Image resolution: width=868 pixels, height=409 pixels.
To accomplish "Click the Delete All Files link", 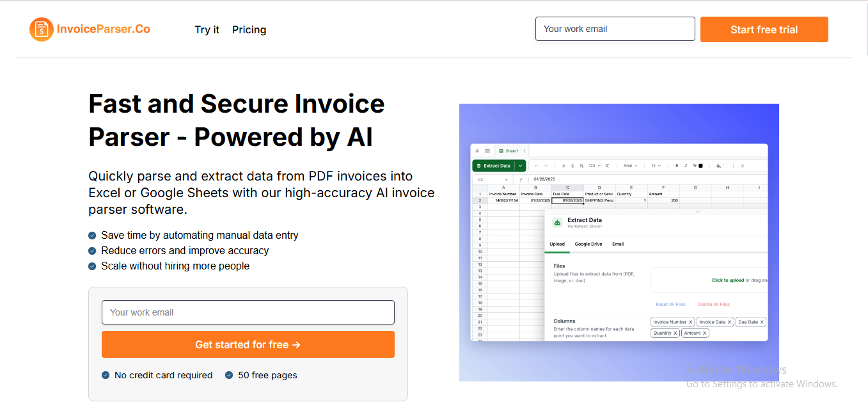I will pyautogui.click(x=714, y=305).
